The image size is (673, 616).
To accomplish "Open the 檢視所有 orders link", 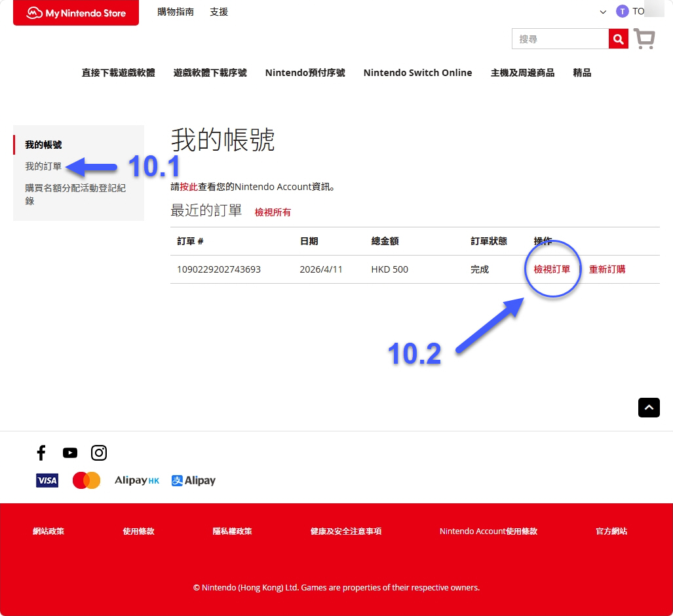I will [x=273, y=212].
